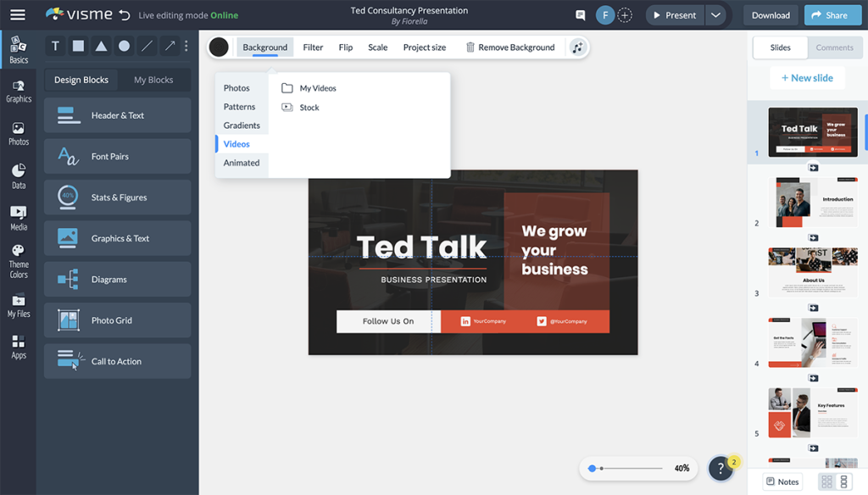The height and width of the screenshot is (495, 868).
Task: Switch the slides panel to grid view
Action: [827, 481]
